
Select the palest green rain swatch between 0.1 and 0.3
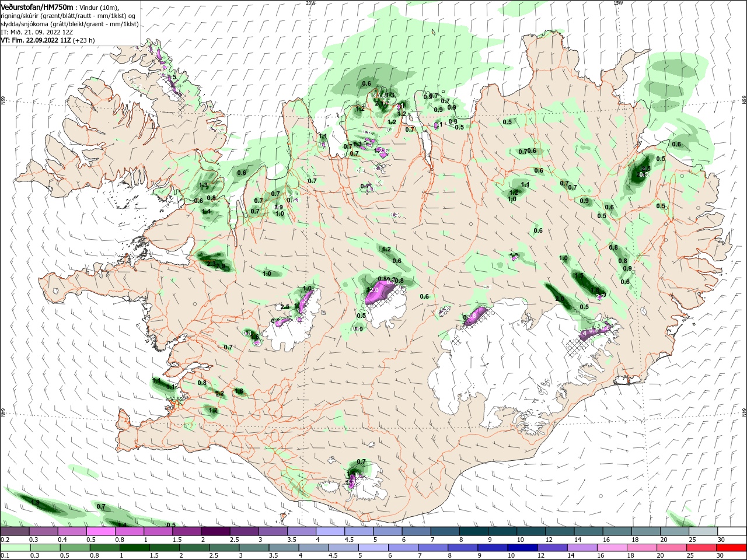[16, 548]
